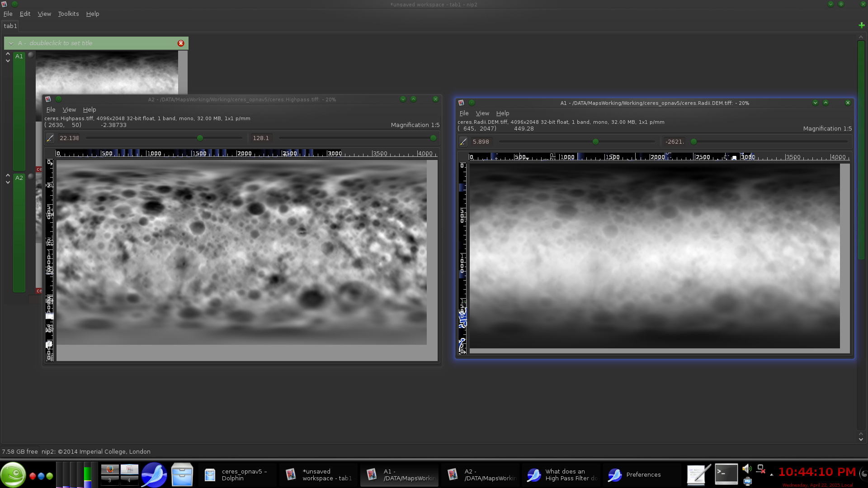Open the terminal icon in the panel
The width and height of the screenshot is (868, 488).
[x=726, y=474]
